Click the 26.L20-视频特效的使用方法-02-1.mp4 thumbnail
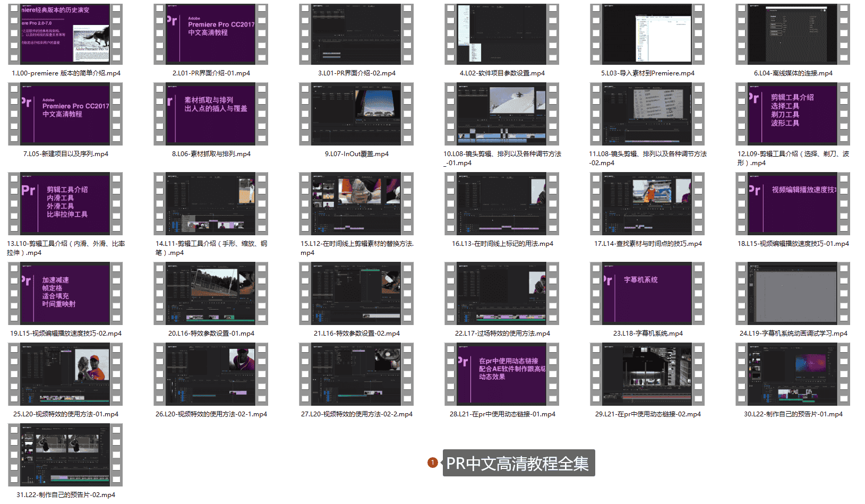The width and height of the screenshot is (865, 504). (x=211, y=374)
